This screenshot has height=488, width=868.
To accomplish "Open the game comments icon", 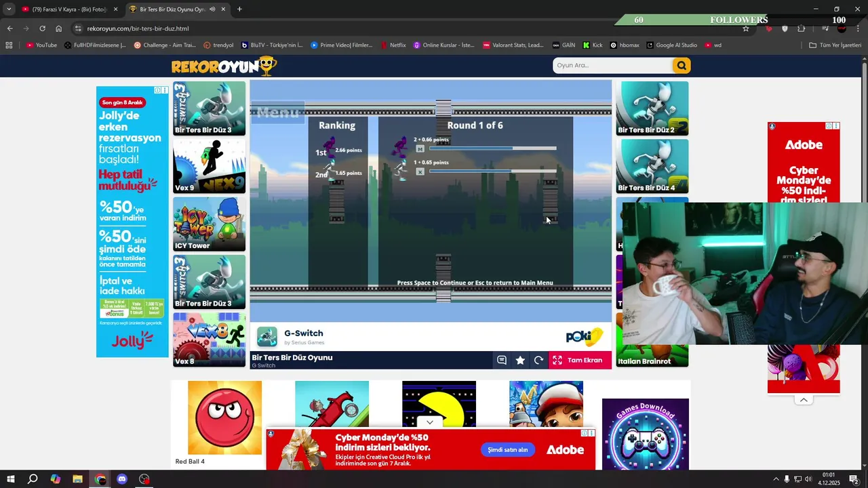I will (x=502, y=361).
